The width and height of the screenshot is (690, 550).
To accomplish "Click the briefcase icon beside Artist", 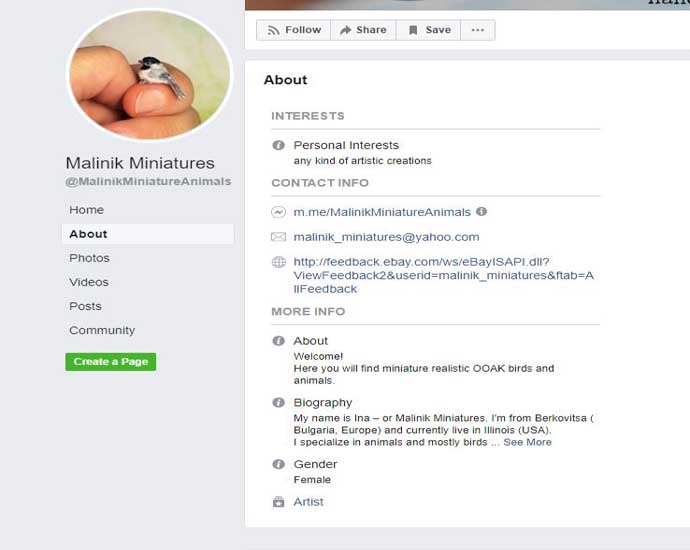I will (278, 502).
